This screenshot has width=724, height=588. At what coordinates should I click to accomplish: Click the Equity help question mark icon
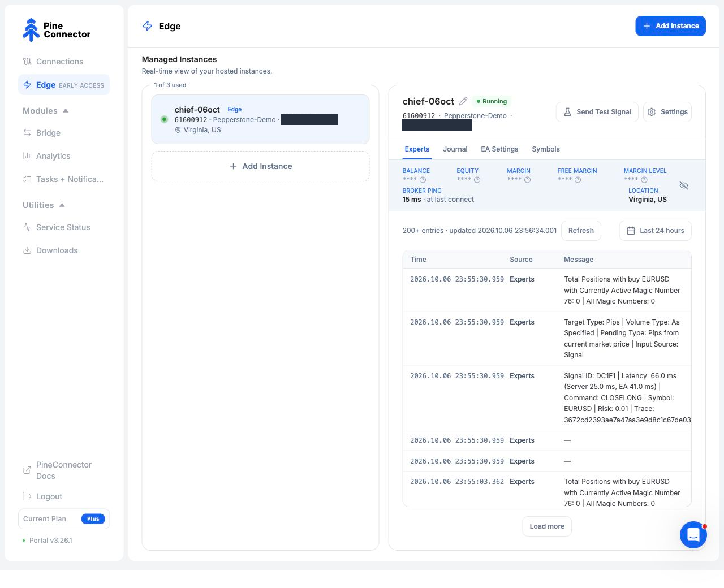pyautogui.click(x=477, y=180)
